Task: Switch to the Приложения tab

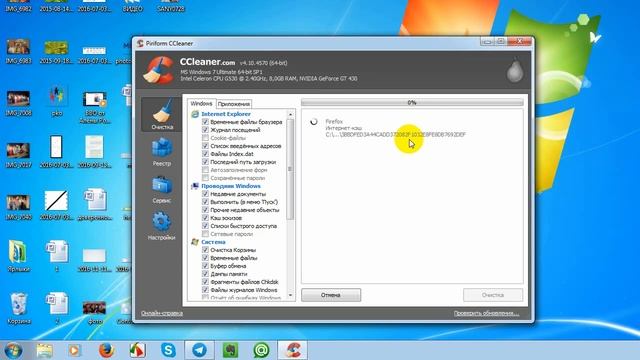Action: [x=233, y=104]
